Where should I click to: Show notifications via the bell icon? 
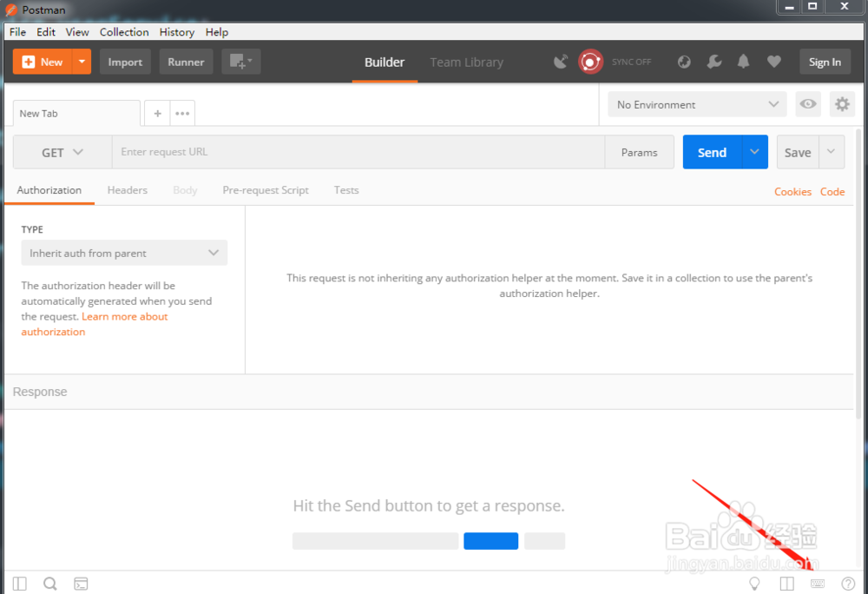pos(744,62)
